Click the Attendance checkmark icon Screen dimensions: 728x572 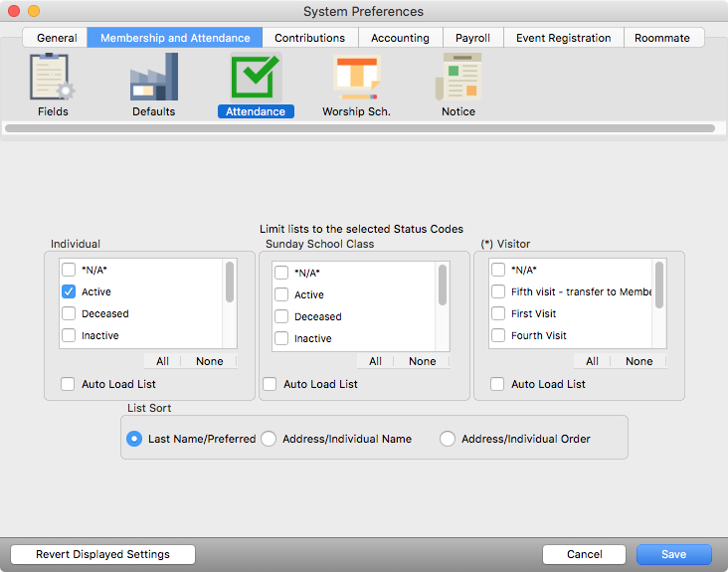pos(256,78)
